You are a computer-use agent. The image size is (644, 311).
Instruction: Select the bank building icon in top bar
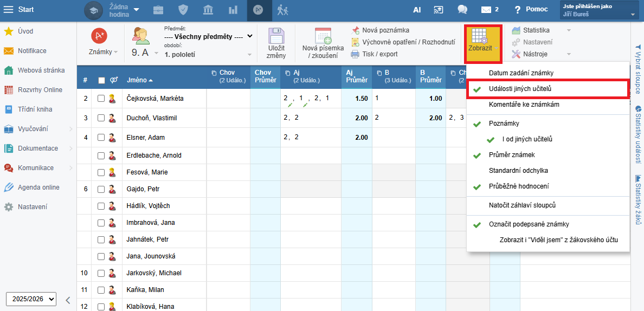click(x=208, y=10)
